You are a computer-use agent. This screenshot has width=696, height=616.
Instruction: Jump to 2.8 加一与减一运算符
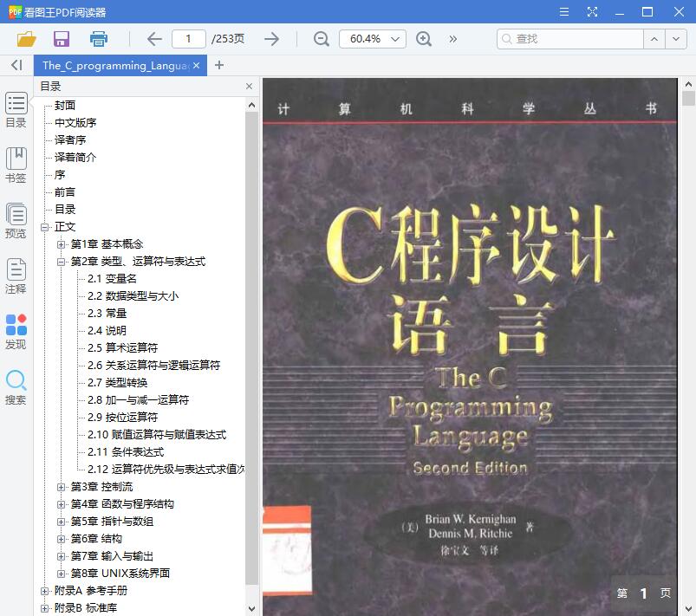[138, 400]
